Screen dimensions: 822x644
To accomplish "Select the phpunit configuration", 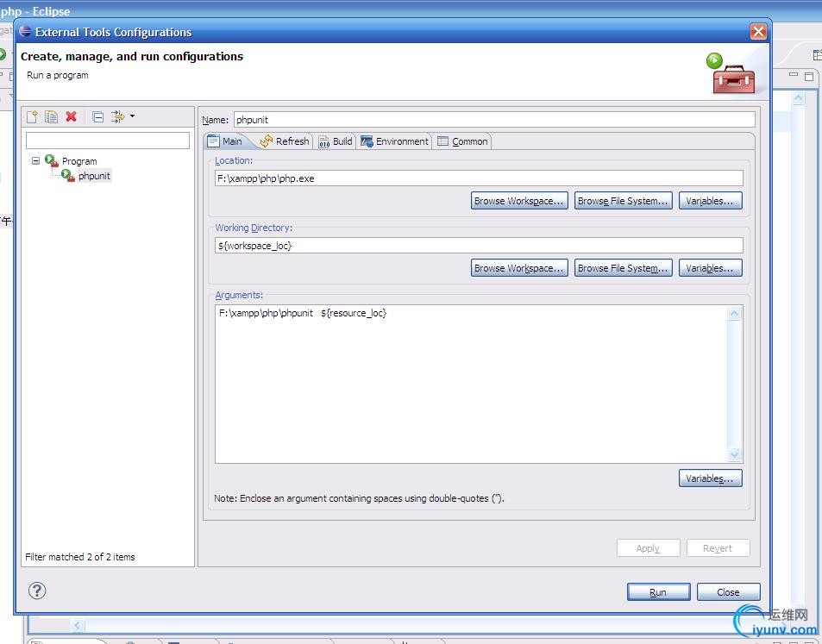I will pos(94,176).
